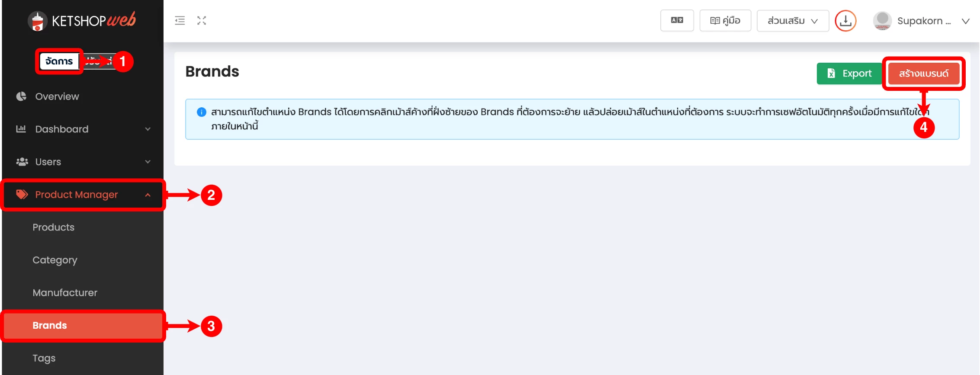The width and height of the screenshot is (980, 375).
Task: Collapse the Product Manager section
Action: (148, 195)
